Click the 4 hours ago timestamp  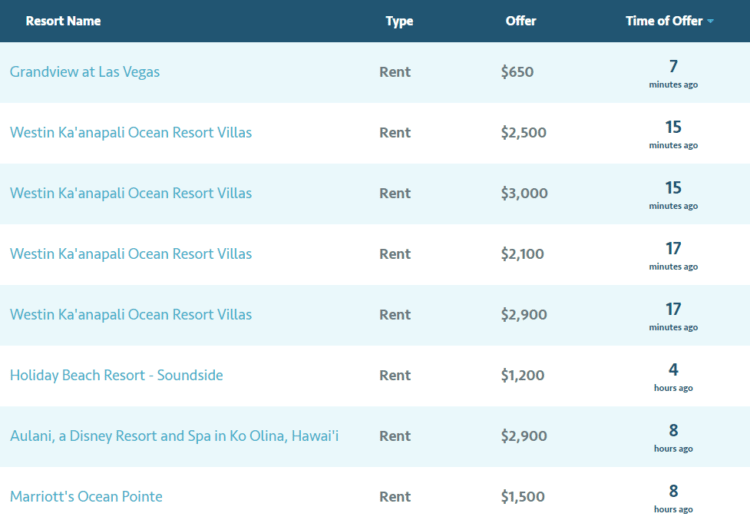point(673,376)
